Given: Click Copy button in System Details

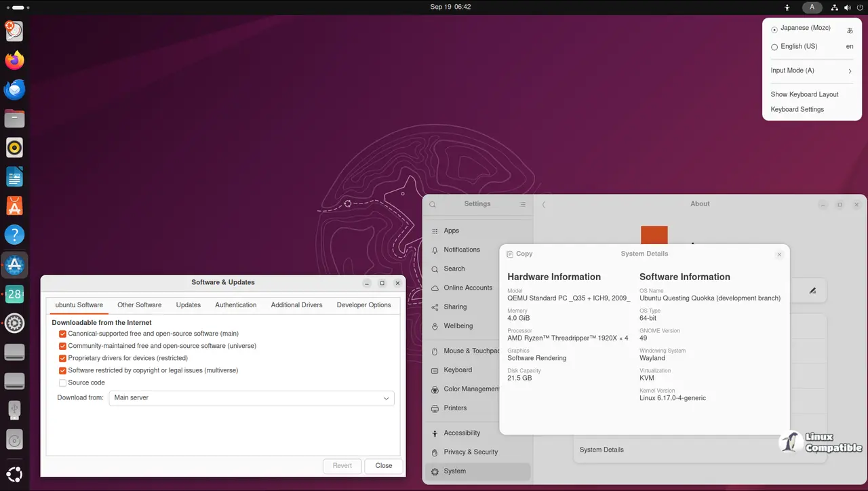Looking at the screenshot, I should click(x=519, y=254).
